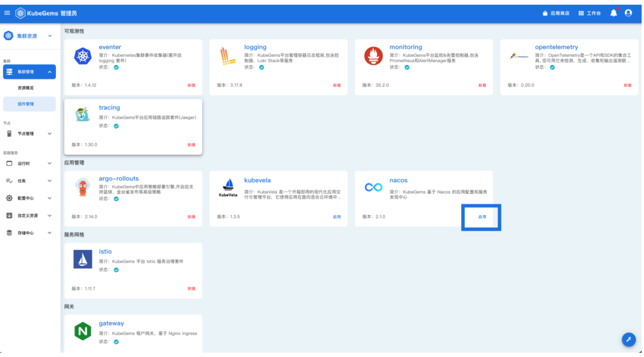This screenshot has width=644, height=357.
Task: Click the eventer status check mark
Action: coord(116,67)
